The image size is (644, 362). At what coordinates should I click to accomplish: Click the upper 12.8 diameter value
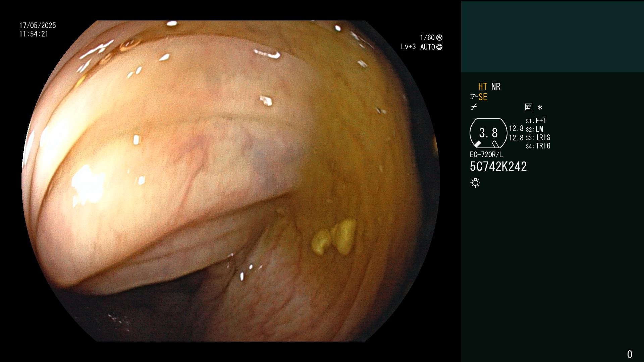click(x=516, y=129)
